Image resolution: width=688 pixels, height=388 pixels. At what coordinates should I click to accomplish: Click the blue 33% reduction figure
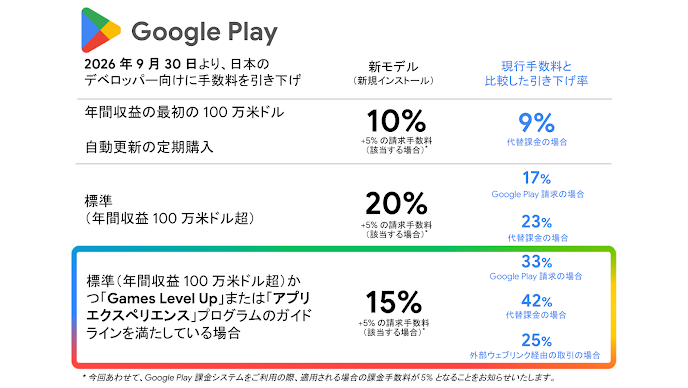coord(537,262)
